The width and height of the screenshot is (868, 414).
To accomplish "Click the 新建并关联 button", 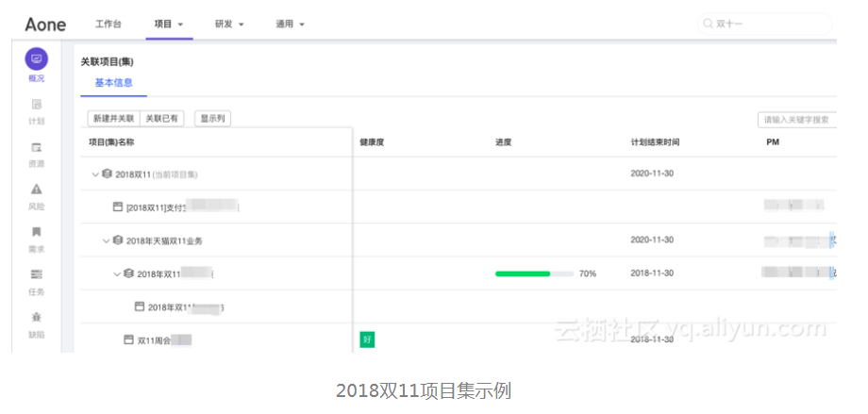I will point(113,119).
